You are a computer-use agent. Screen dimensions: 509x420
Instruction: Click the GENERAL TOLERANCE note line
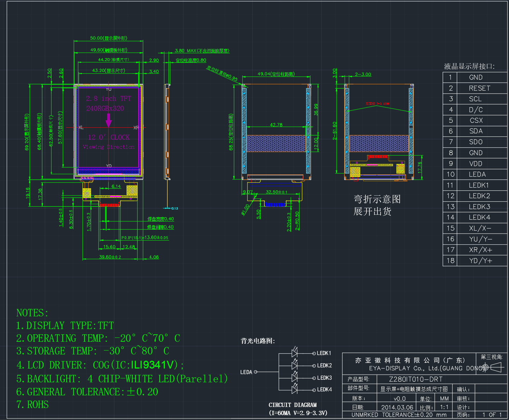click(x=87, y=392)
